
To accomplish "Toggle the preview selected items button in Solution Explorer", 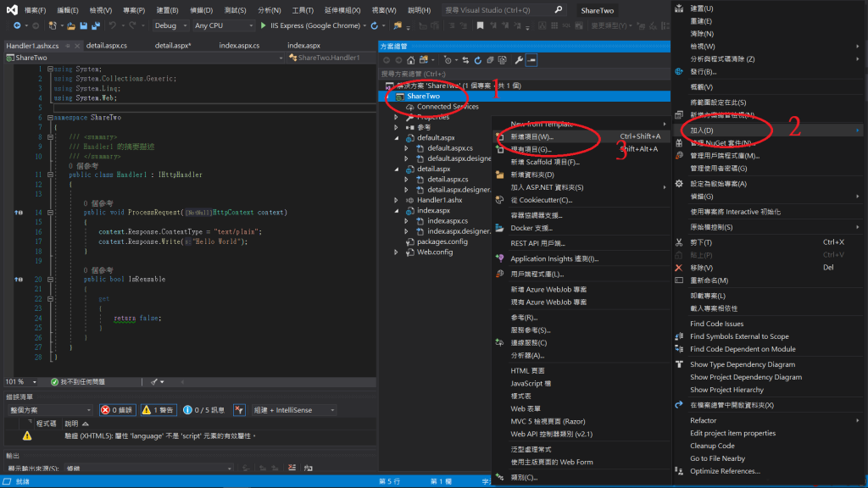I will click(531, 60).
